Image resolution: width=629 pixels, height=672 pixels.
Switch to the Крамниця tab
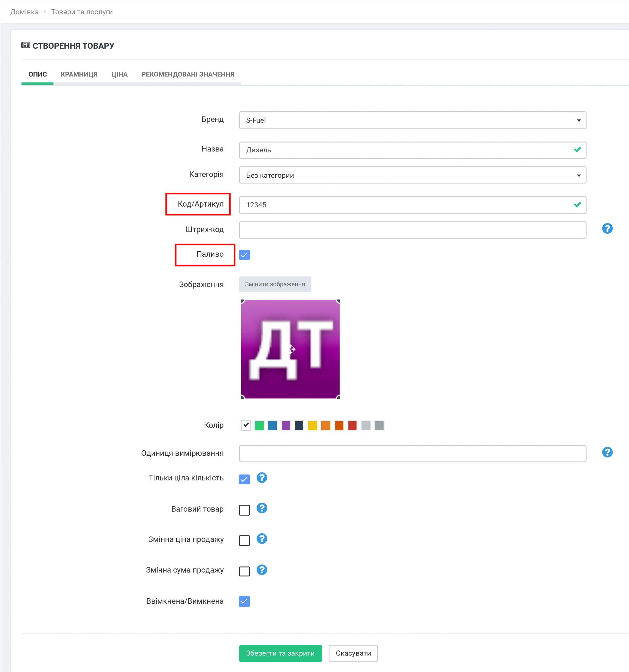point(79,74)
